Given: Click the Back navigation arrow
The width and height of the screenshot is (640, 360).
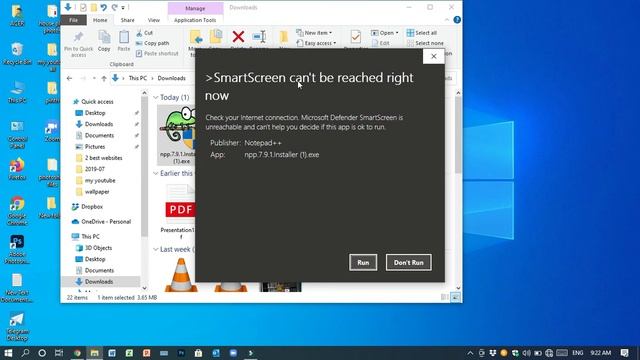Looking at the screenshot, I should click(x=69, y=78).
